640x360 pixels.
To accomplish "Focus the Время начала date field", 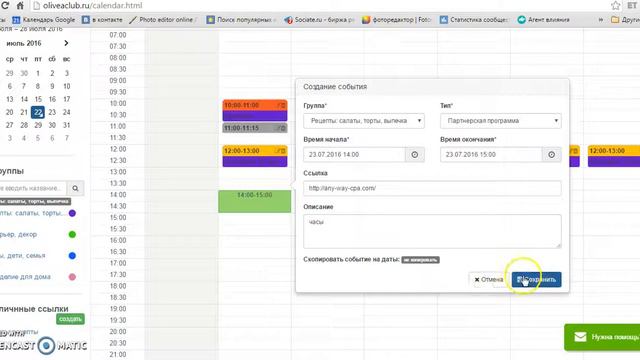I will (x=354, y=155).
